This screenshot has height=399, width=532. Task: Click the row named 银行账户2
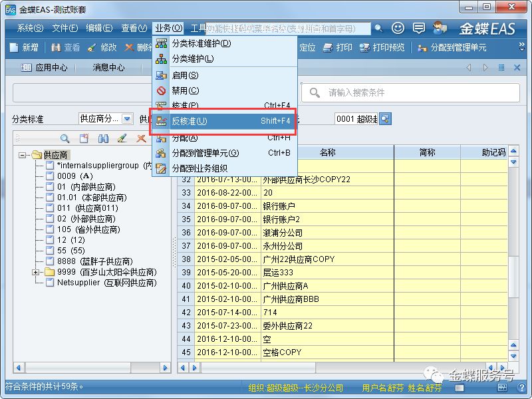(342, 219)
